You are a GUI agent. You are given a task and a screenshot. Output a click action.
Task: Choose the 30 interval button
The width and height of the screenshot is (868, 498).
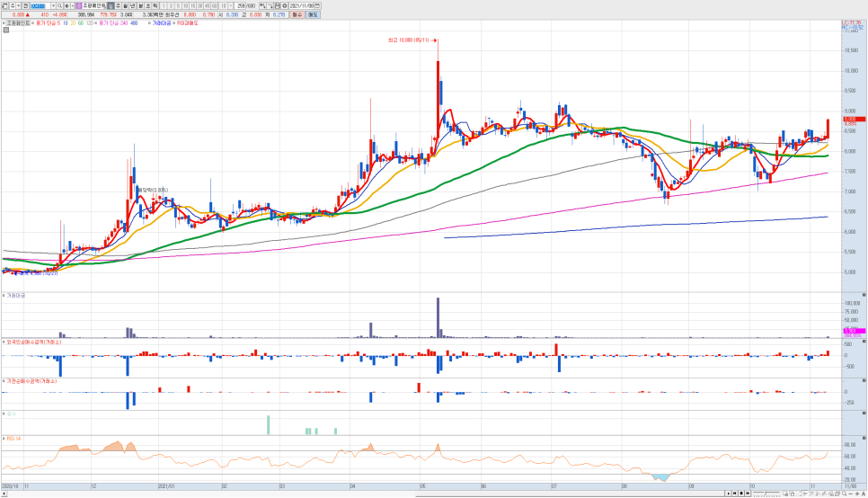click(x=199, y=5)
